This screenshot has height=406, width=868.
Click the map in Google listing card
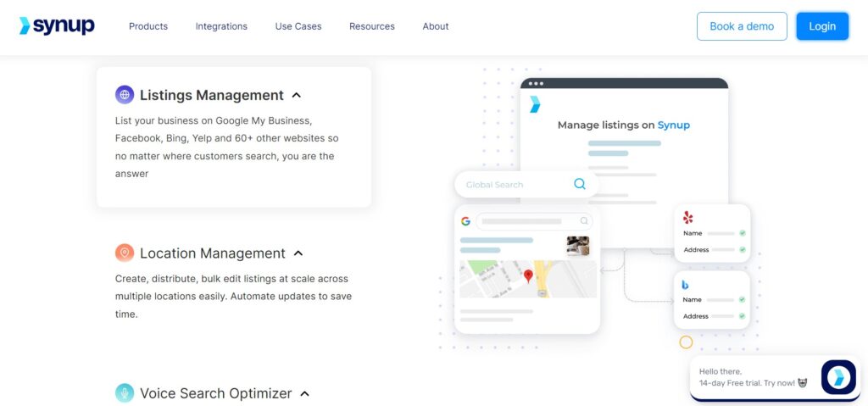[528, 279]
